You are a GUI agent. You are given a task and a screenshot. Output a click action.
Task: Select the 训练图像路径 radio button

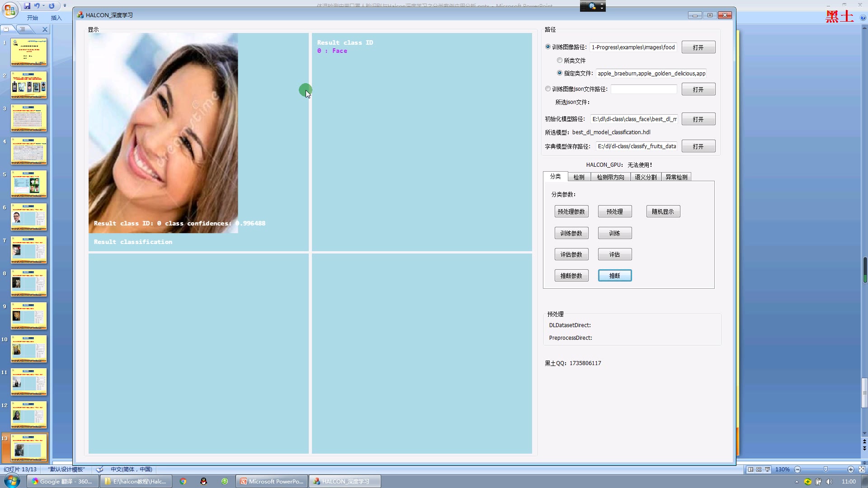[x=548, y=47]
